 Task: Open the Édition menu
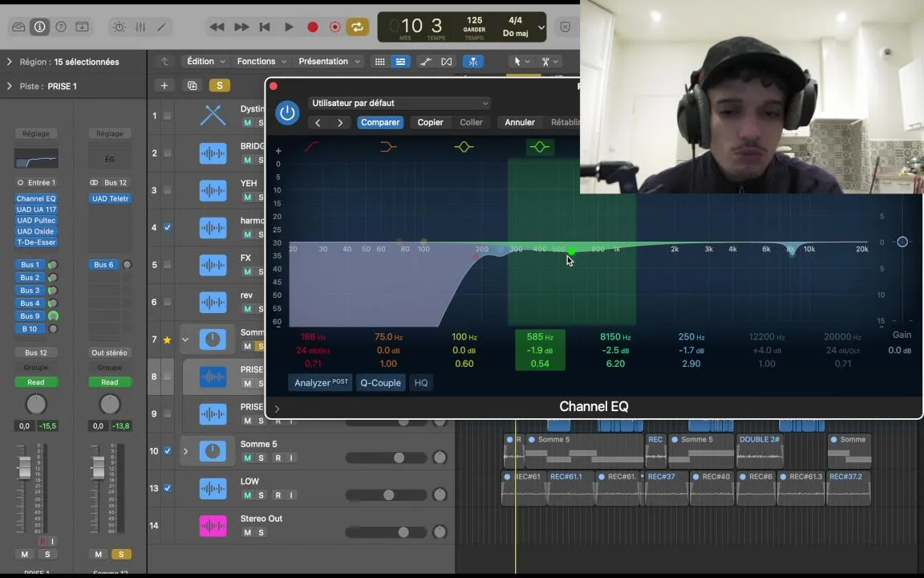pos(205,61)
